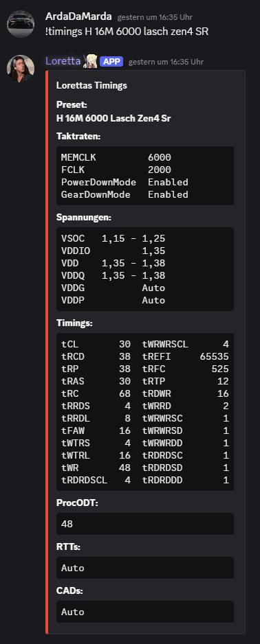
Task: Click the tREFI 65535 value
Action: pos(215,356)
